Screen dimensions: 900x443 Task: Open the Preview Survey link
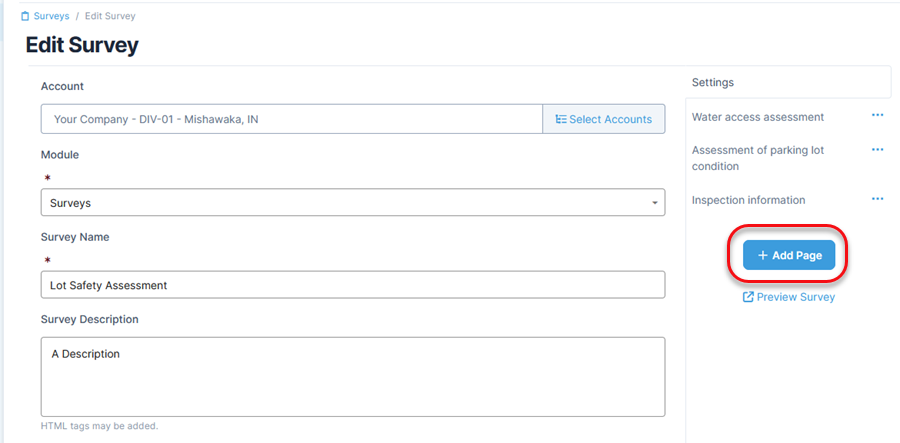pos(789,297)
